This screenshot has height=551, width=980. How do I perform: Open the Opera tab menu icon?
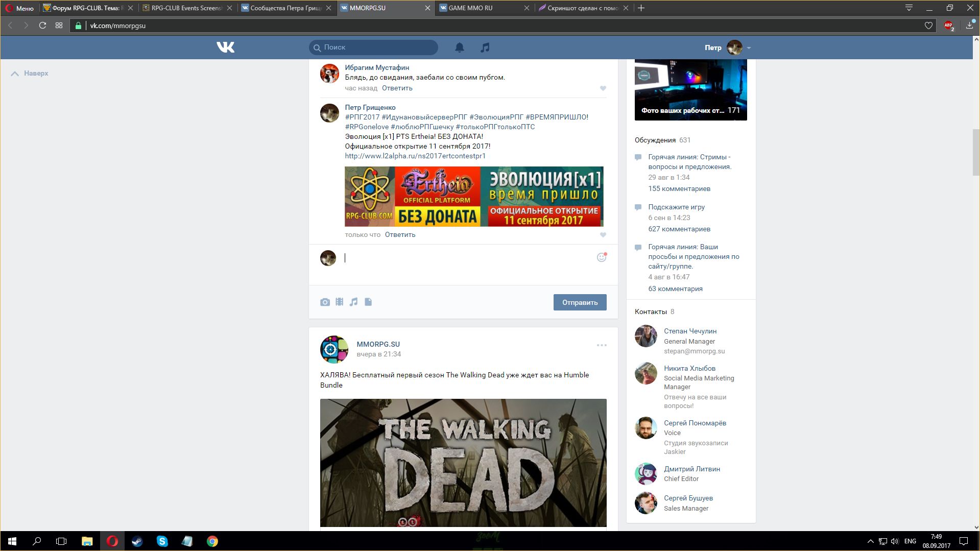pyautogui.click(x=909, y=8)
